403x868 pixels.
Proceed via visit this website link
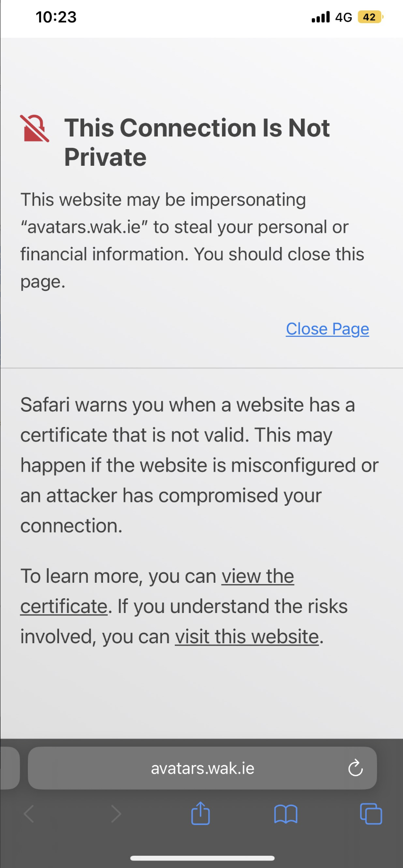tap(247, 637)
